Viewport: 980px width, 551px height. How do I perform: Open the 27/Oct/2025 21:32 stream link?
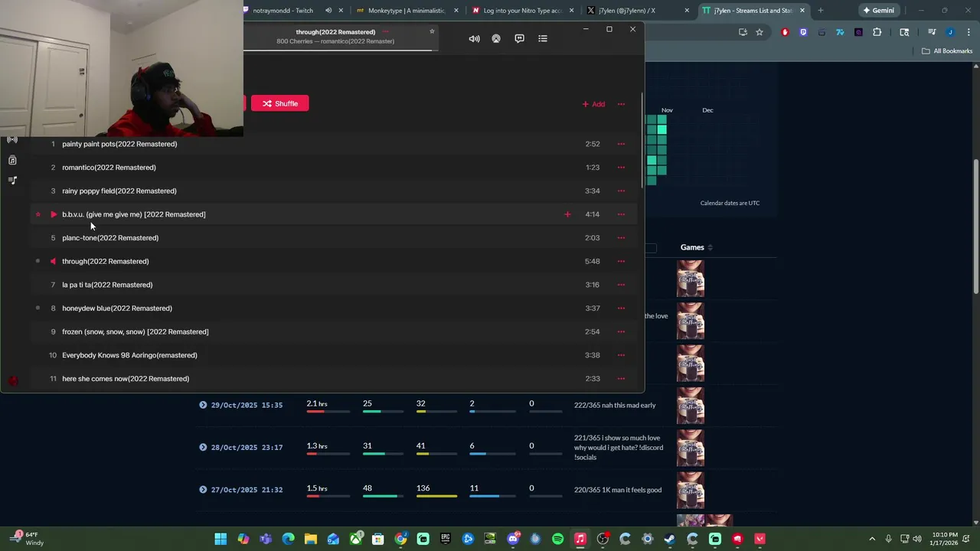click(x=247, y=490)
